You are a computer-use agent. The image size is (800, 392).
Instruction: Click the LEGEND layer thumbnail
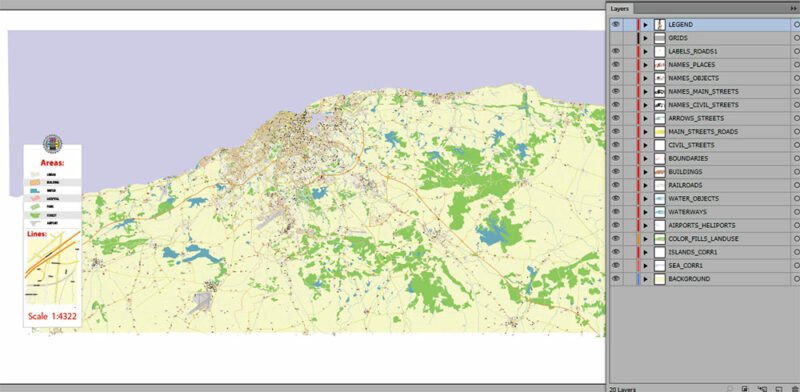[660, 24]
